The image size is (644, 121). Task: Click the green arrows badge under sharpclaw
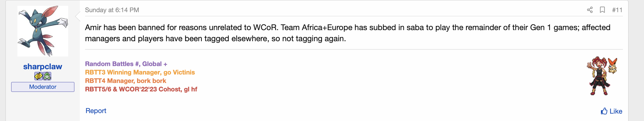click(47, 76)
